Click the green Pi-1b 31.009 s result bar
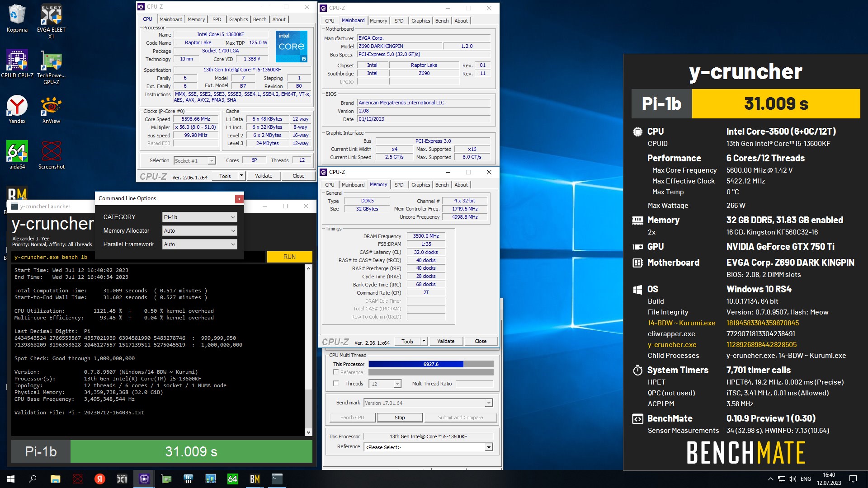 click(x=191, y=451)
